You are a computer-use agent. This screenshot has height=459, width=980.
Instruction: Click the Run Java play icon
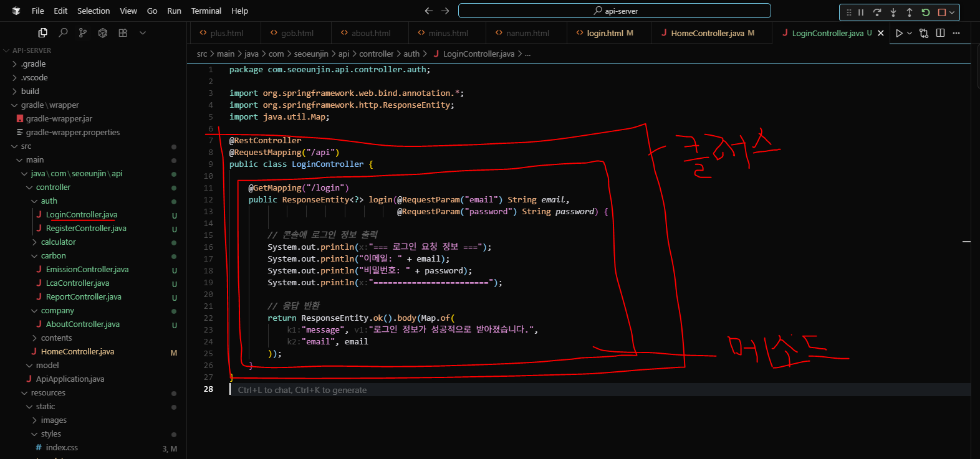899,33
